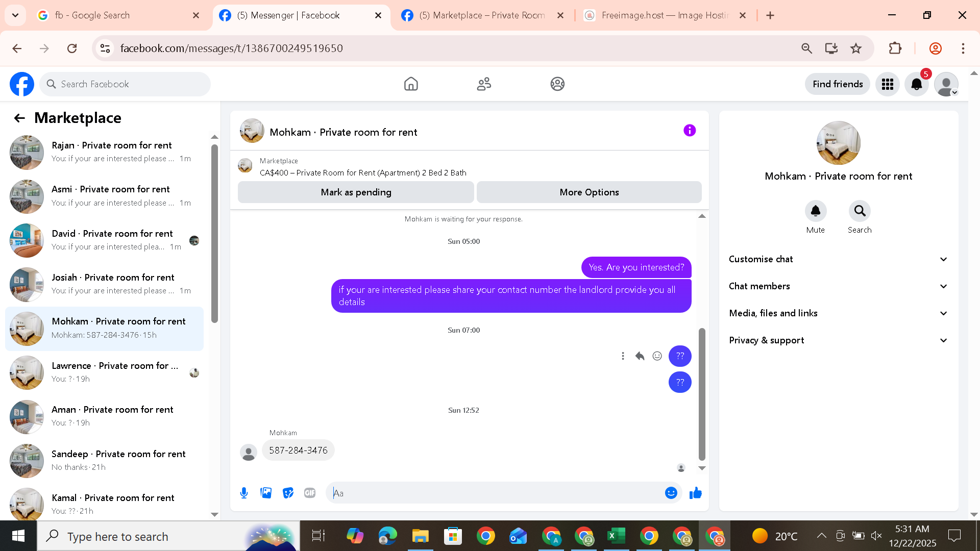
Task: Click the Mark as pending button
Action: [x=356, y=192]
